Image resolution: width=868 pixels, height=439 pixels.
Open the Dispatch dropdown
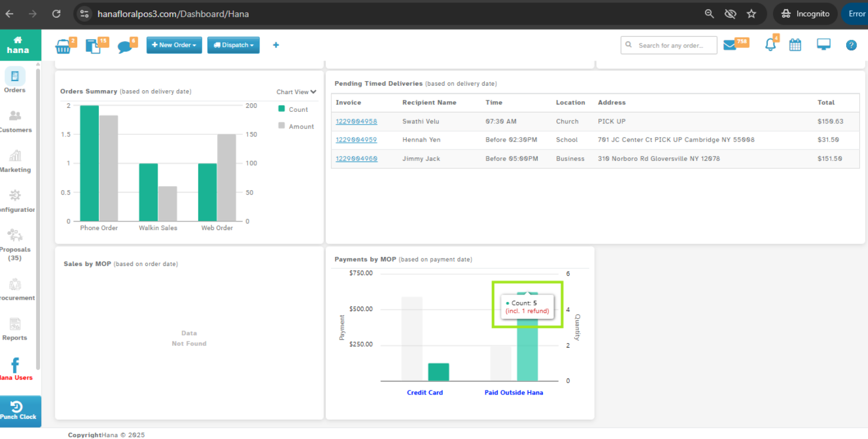pos(233,45)
